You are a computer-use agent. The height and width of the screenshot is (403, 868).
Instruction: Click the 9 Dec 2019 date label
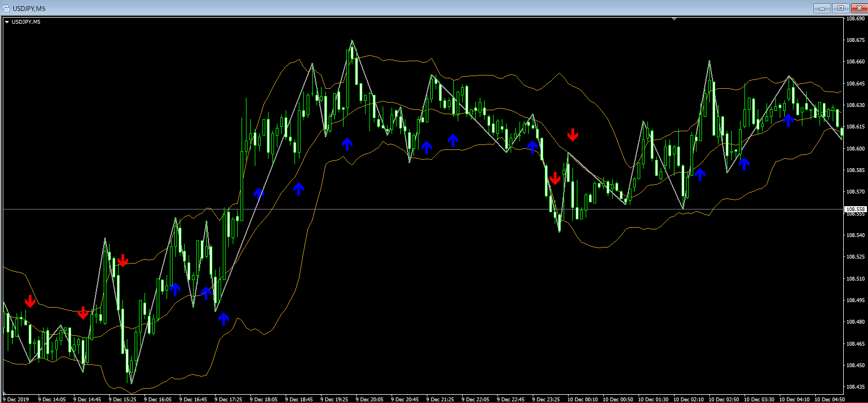(x=16, y=400)
